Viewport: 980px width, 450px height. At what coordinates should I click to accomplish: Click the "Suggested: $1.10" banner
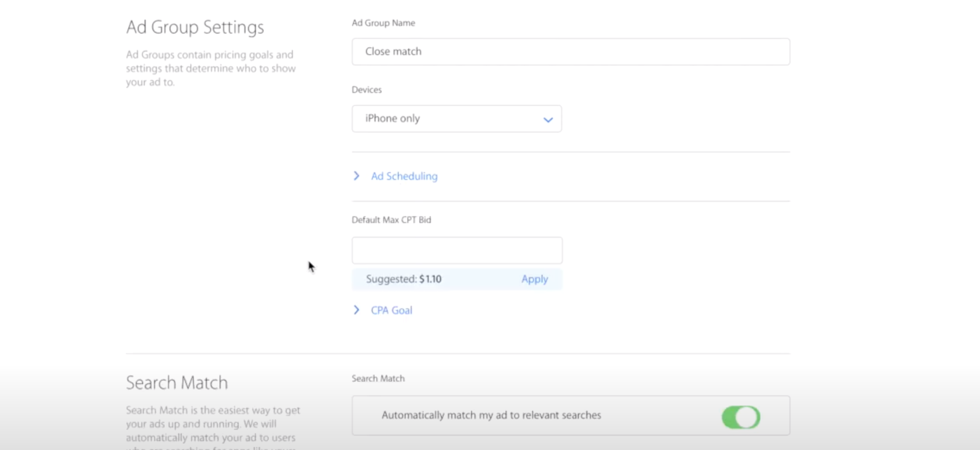pos(403,279)
